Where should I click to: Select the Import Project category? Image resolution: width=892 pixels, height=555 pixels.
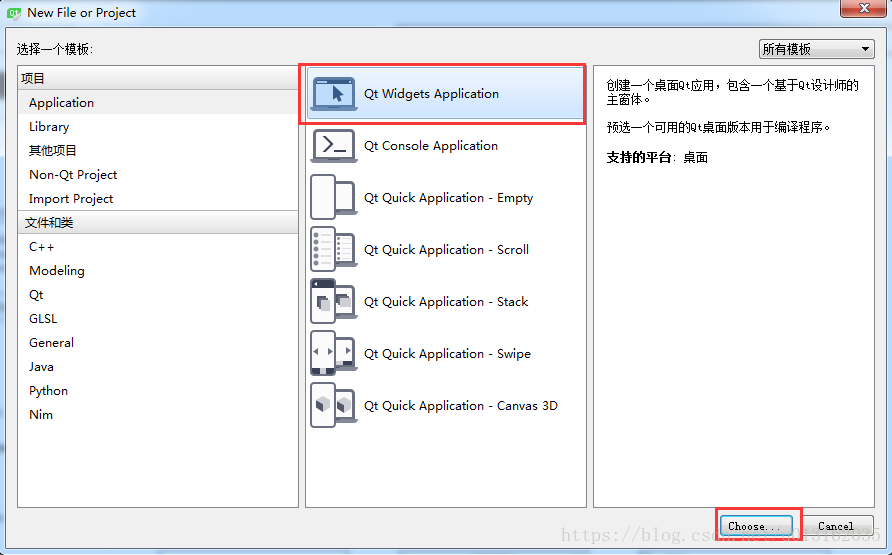click(158, 198)
